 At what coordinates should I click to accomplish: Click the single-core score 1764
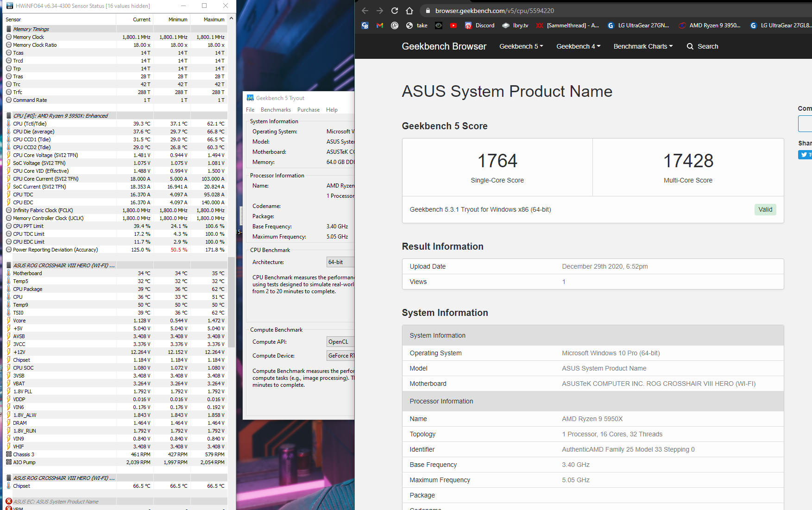(497, 161)
